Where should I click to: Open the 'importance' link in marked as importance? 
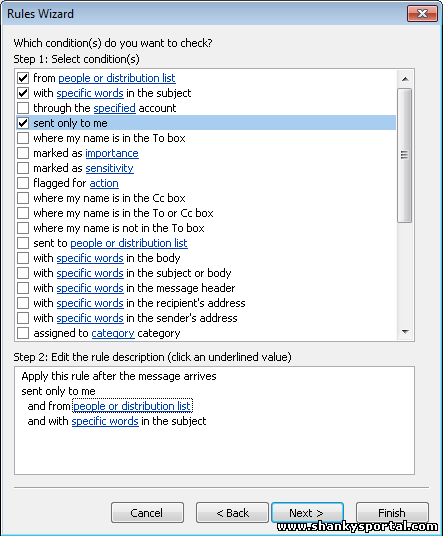112,153
